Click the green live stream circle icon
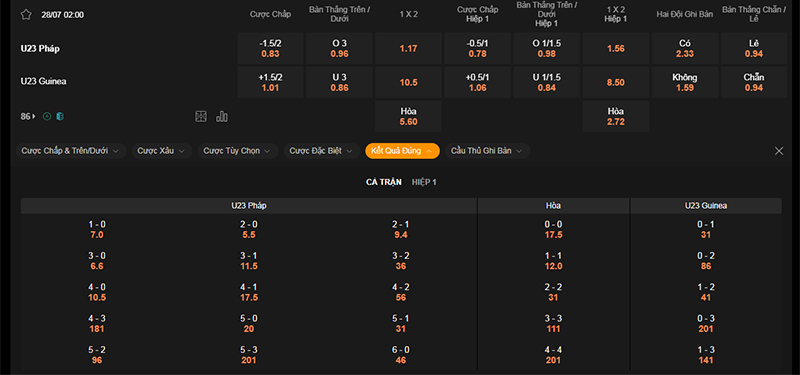 47,116
